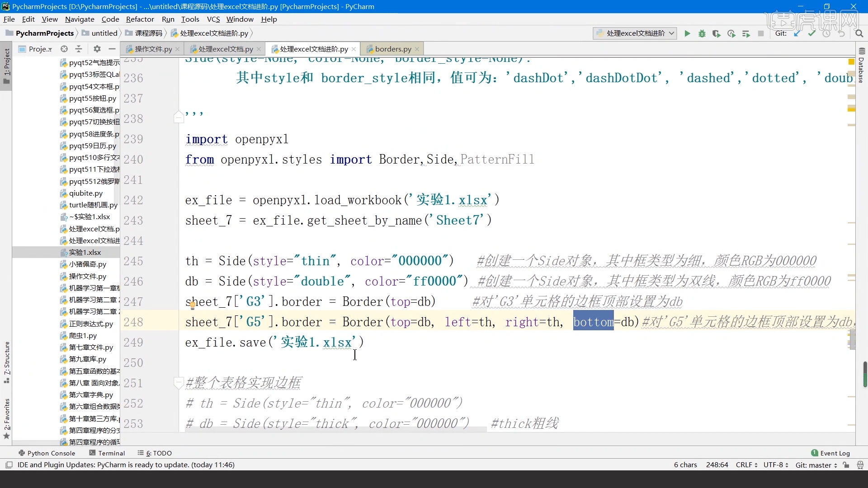Run with coverage (shield icon)
This screenshot has width=868, height=488.
[x=717, y=33]
